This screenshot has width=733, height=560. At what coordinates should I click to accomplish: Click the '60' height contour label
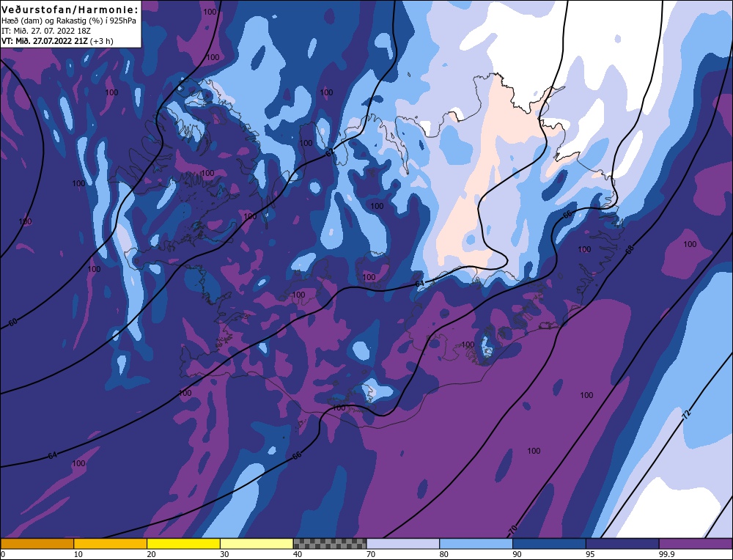pos(13,322)
